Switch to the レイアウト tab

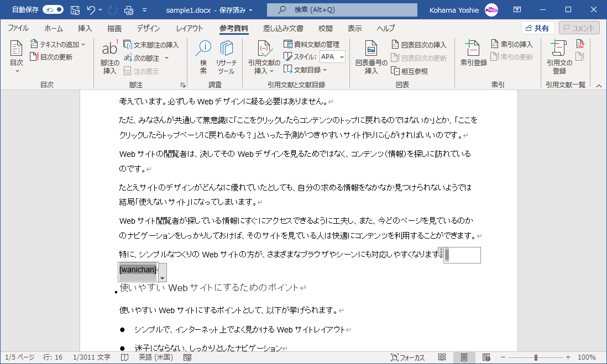(x=189, y=28)
